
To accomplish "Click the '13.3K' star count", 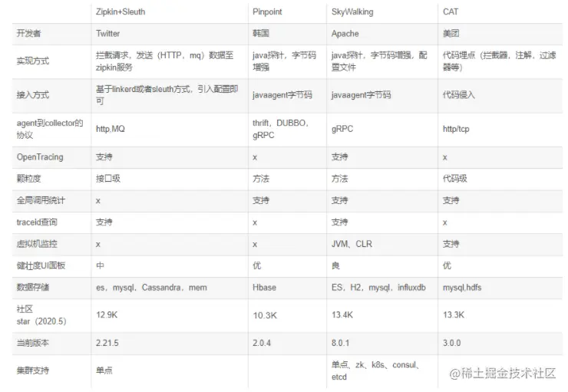I will coord(453,315).
